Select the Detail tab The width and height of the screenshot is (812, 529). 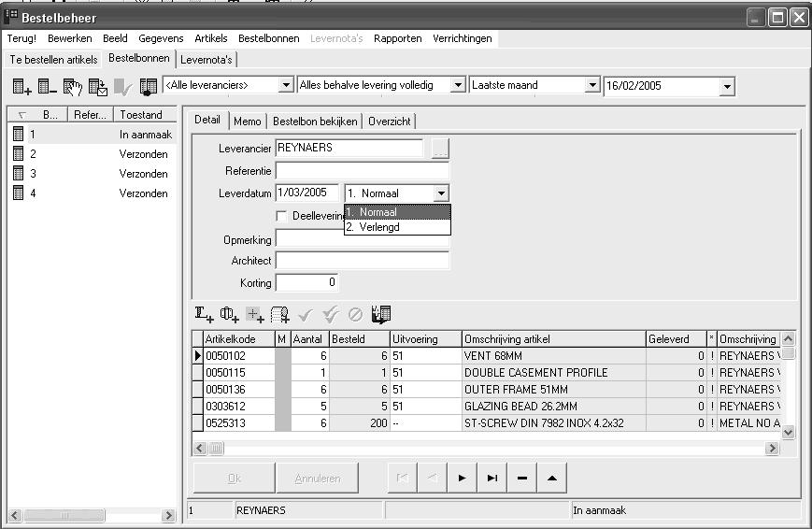tap(207, 120)
